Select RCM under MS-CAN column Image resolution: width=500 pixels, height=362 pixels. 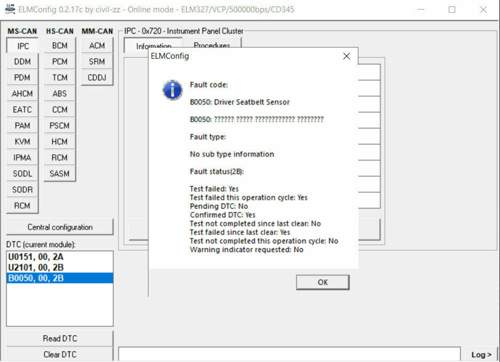tap(23, 206)
